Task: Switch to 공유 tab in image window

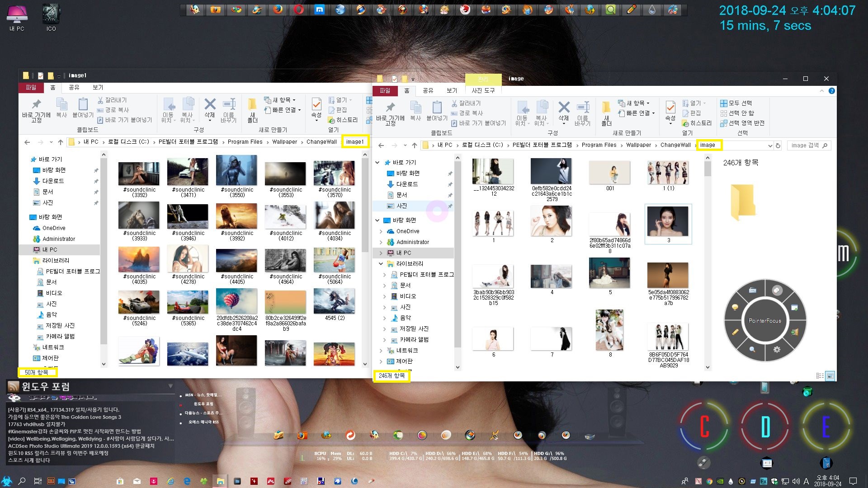Action: [x=428, y=90]
